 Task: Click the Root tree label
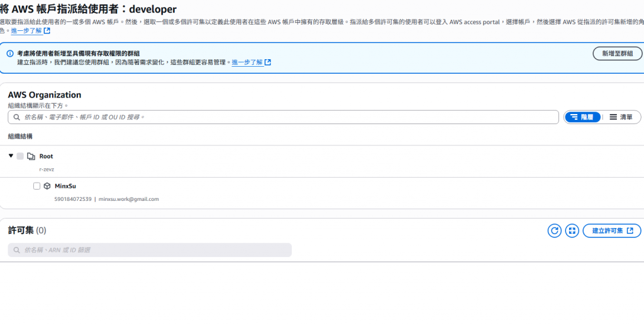[46, 156]
